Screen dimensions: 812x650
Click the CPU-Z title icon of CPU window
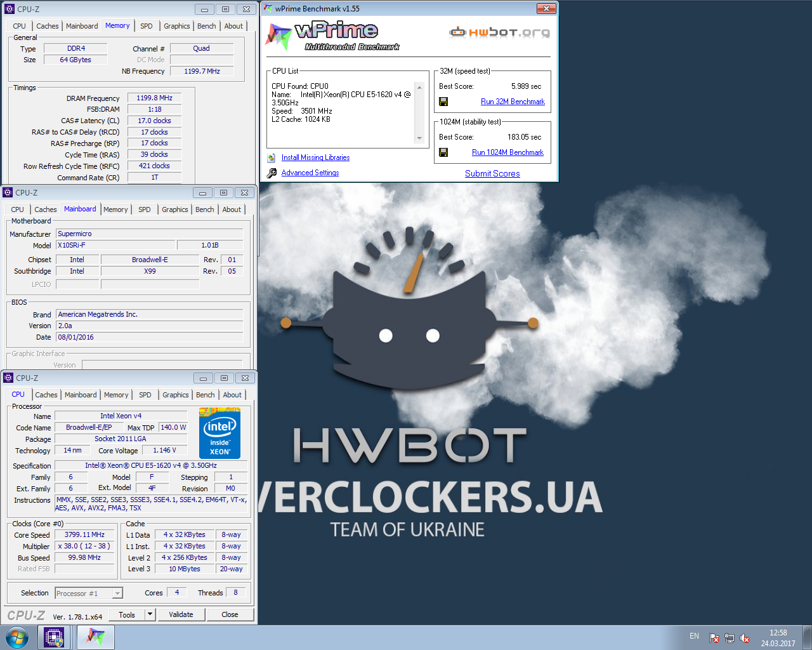click(8, 378)
